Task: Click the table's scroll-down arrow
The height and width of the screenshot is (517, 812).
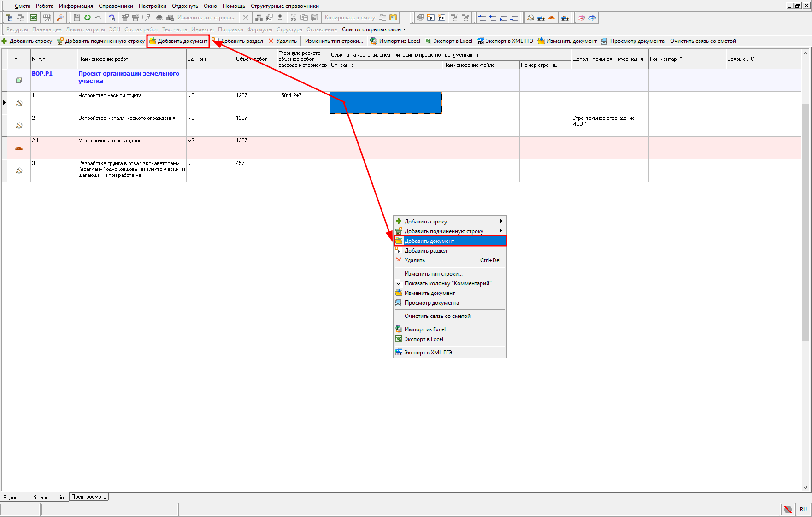Action: pyautogui.click(x=805, y=488)
